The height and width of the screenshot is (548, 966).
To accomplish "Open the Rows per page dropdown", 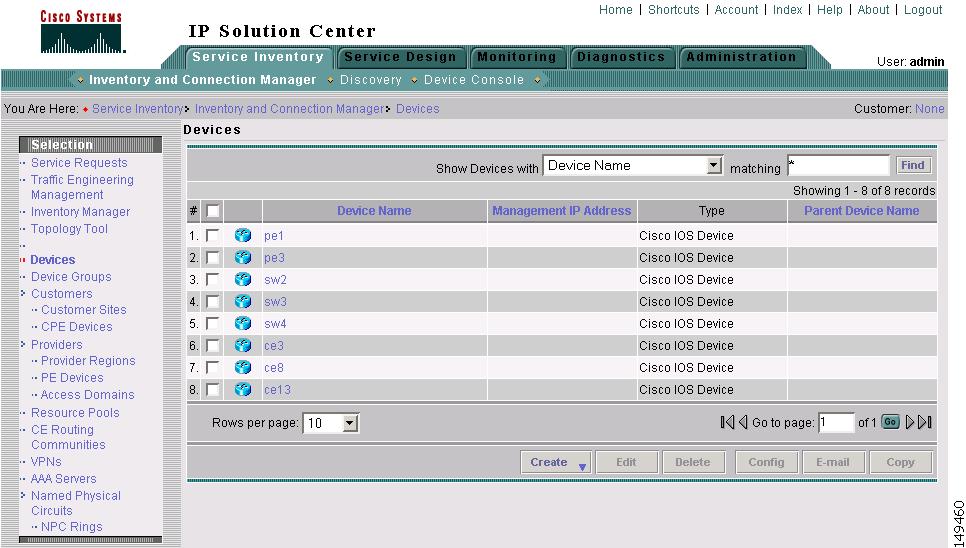I will pyautogui.click(x=350, y=423).
